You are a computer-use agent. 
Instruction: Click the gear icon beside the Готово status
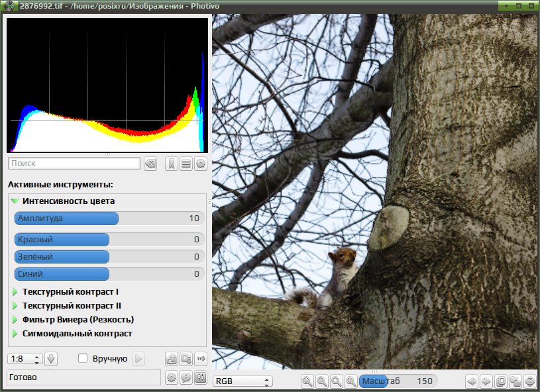(x=172, y=377)
